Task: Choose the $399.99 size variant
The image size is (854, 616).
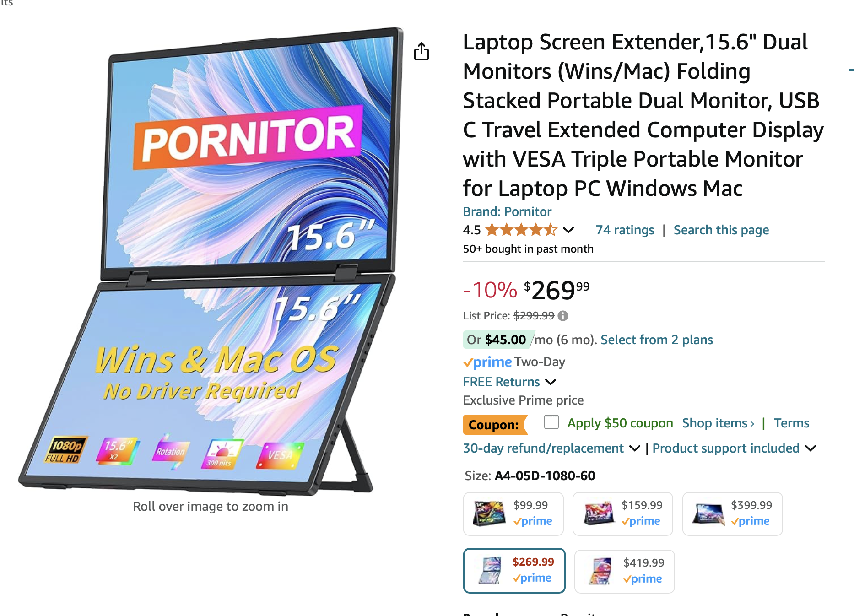Action: (x=732, y=513)
